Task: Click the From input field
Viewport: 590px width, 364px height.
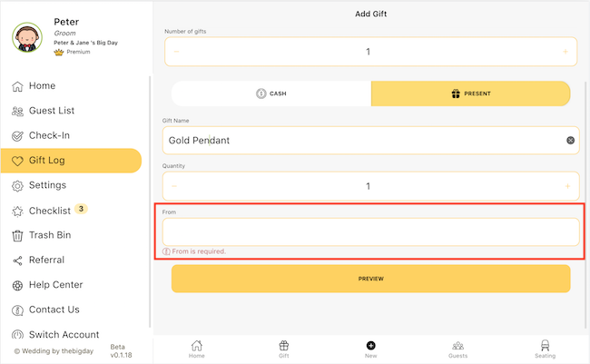Action: coord(370,231)
